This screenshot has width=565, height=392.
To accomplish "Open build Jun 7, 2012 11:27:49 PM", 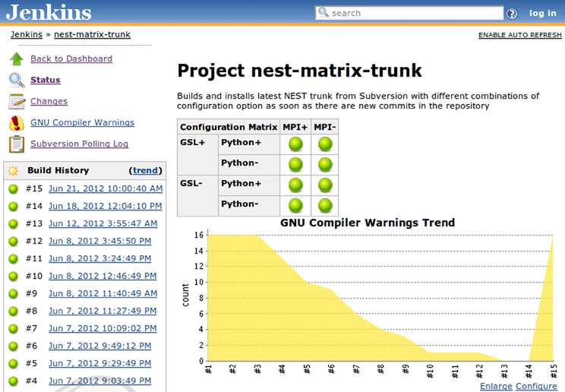I will point(103,311).
